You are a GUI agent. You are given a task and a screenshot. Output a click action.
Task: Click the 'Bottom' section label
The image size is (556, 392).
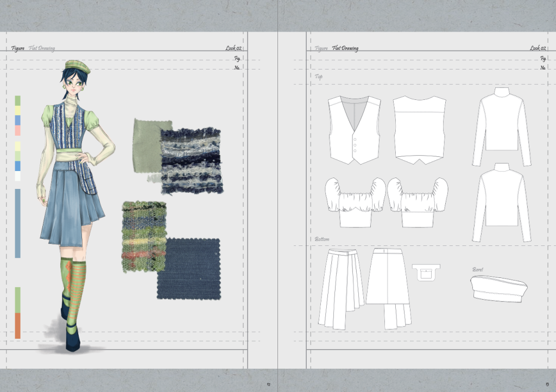(322, 239)
